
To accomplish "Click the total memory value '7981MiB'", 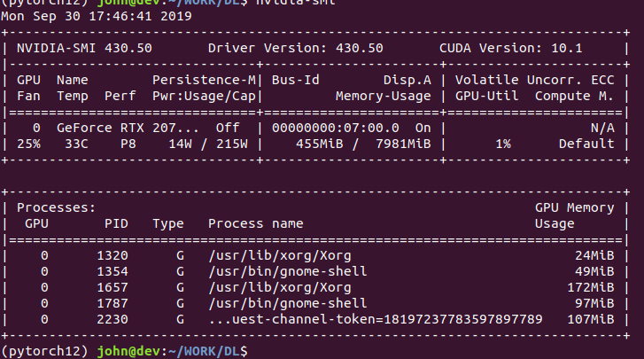I will pyautogui.click(x=403, y=144).
